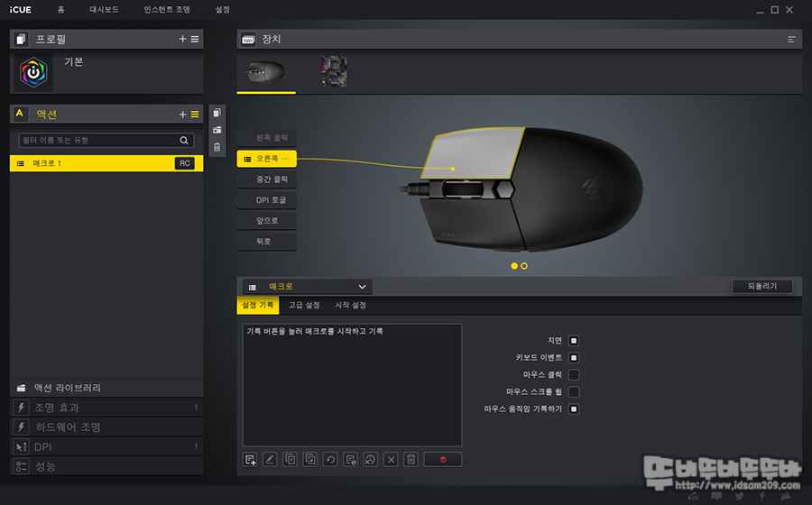Screen dimensions: 812x505
Task: Open the profile panel hamburger menu
Action: click(x=195, y=39)
